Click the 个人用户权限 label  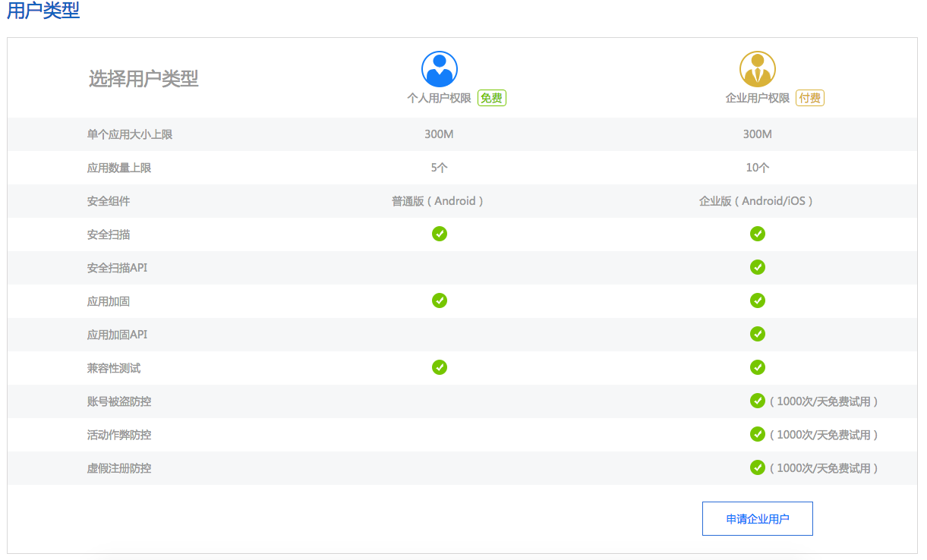[x=439, y=98]
